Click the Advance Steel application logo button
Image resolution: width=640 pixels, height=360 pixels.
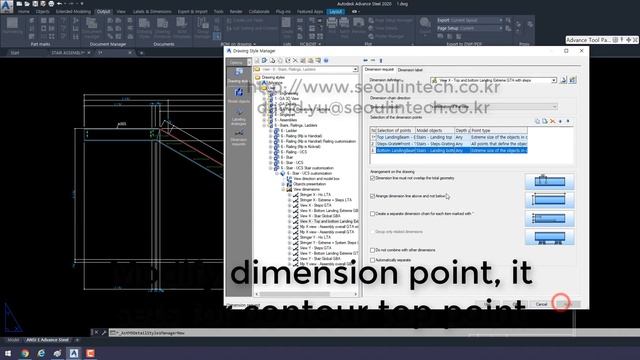[x=7, y=7]
